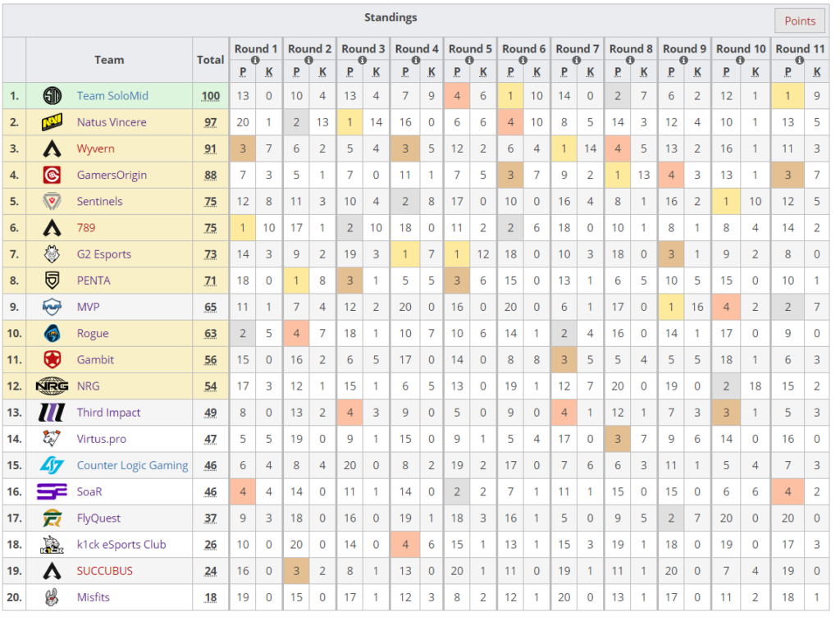Open the Virtus.pro team link
Image resolution: width=840 pixels, height=621 pixels.
101,440
